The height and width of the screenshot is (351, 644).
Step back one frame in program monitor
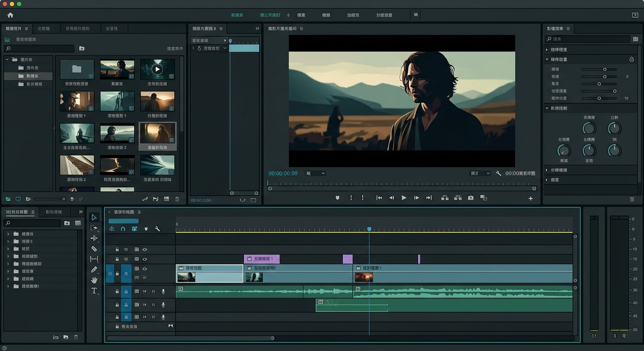392,198
